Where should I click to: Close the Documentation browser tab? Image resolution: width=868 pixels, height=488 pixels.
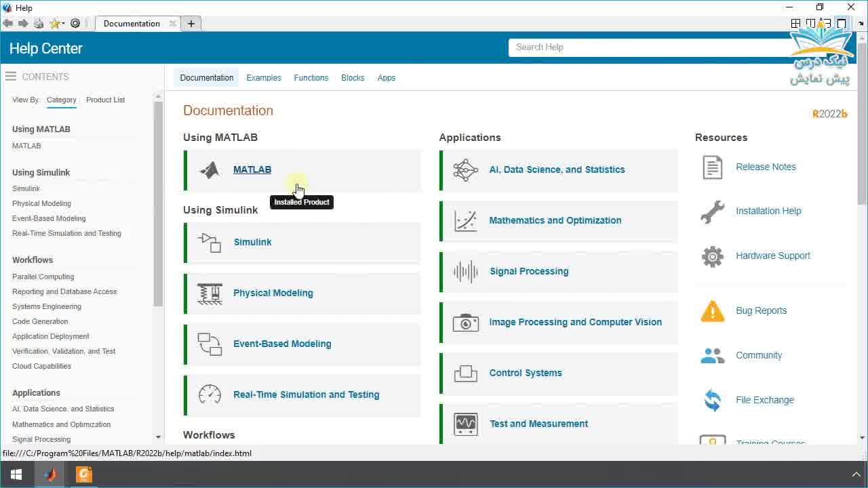click(172, 23)
